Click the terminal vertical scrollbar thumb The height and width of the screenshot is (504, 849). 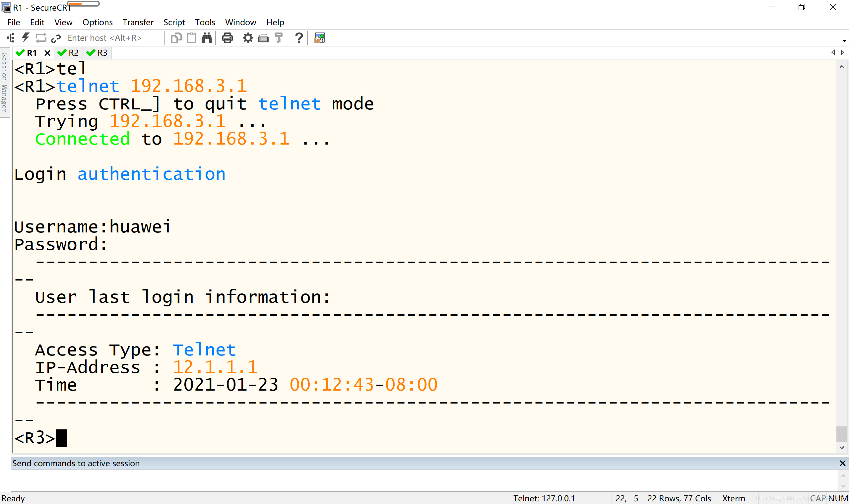(841, 434)
